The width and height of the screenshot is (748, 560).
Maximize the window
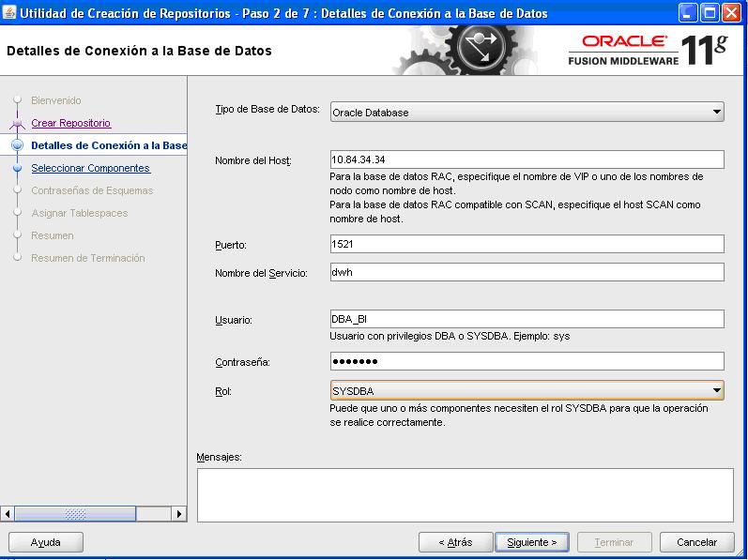710,12
